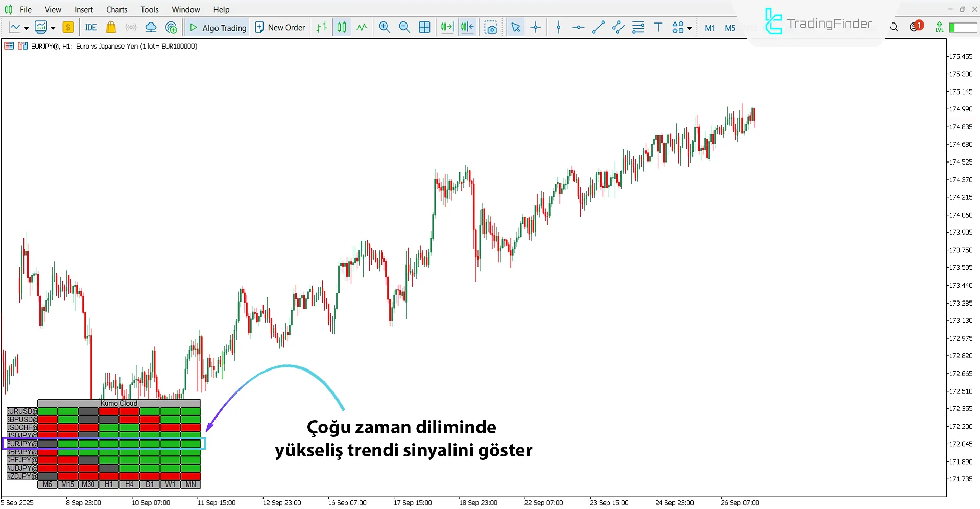Viewport: 980px width, 509px height.
Task: Switch to M1 timeframe
Action: (x=710, y=27)
